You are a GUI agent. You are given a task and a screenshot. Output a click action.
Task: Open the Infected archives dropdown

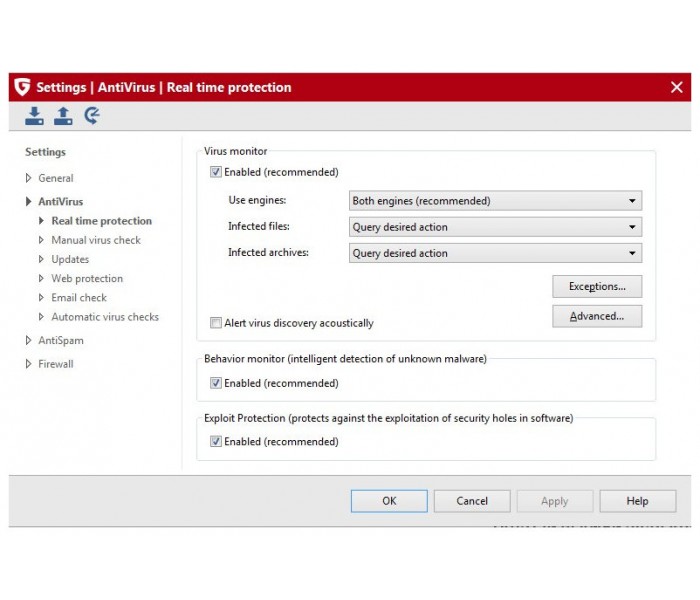(x=495, y=253)
